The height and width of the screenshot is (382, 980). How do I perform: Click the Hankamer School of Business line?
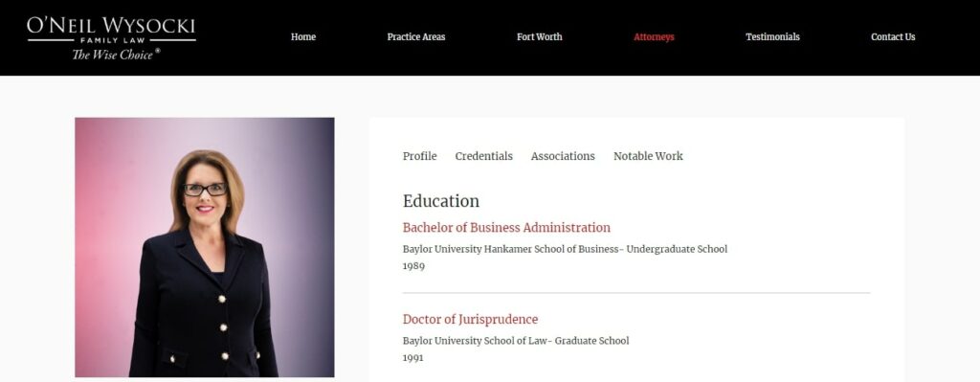coord(565,249)
